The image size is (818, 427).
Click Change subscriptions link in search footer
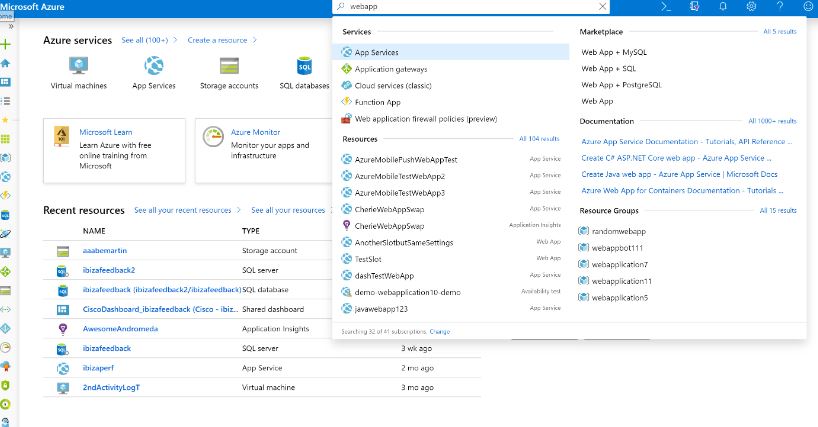(439, 332)
